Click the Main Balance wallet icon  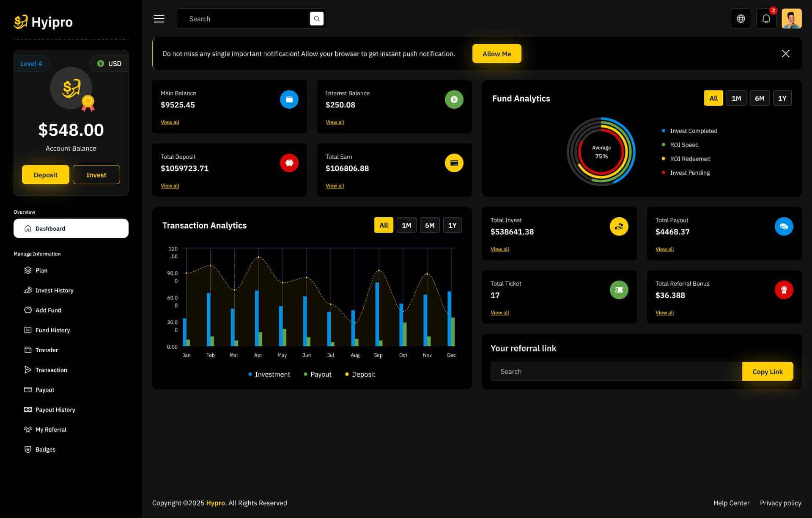tap(289, 99)
